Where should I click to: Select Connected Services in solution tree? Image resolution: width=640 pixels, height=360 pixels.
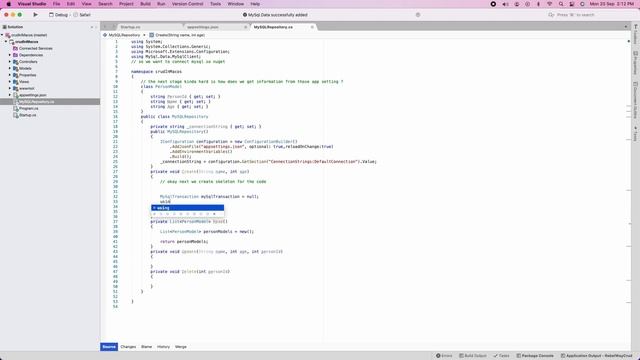[36, 48]
